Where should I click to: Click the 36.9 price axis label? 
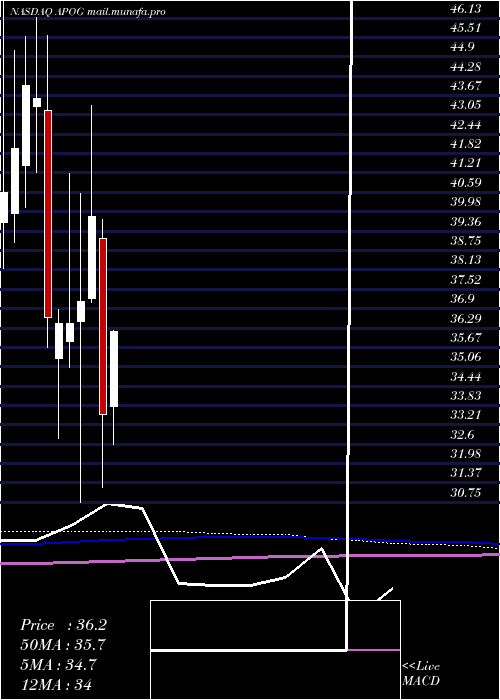click(462, 299)
